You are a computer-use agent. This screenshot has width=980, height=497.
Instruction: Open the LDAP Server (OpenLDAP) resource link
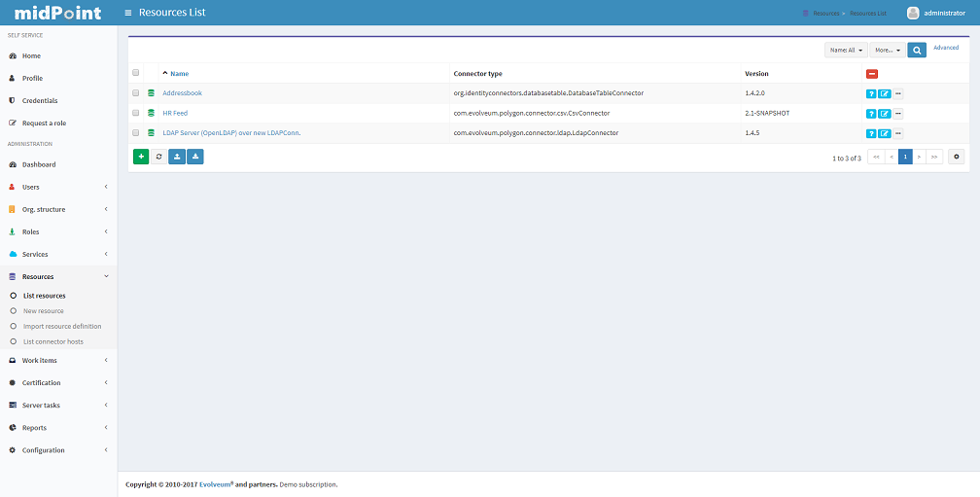pos(231,132)
